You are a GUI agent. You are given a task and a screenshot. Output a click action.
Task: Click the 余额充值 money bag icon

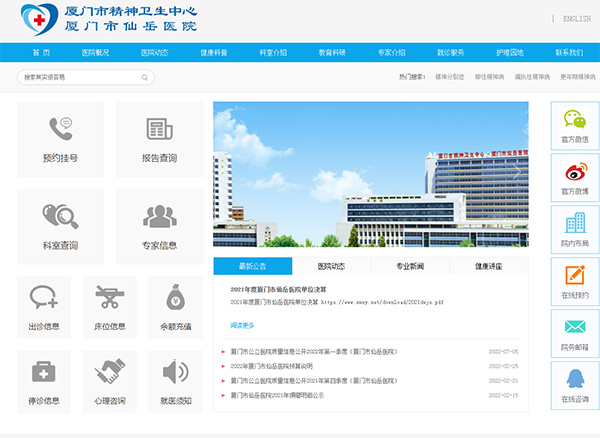[x=175, y=297]
